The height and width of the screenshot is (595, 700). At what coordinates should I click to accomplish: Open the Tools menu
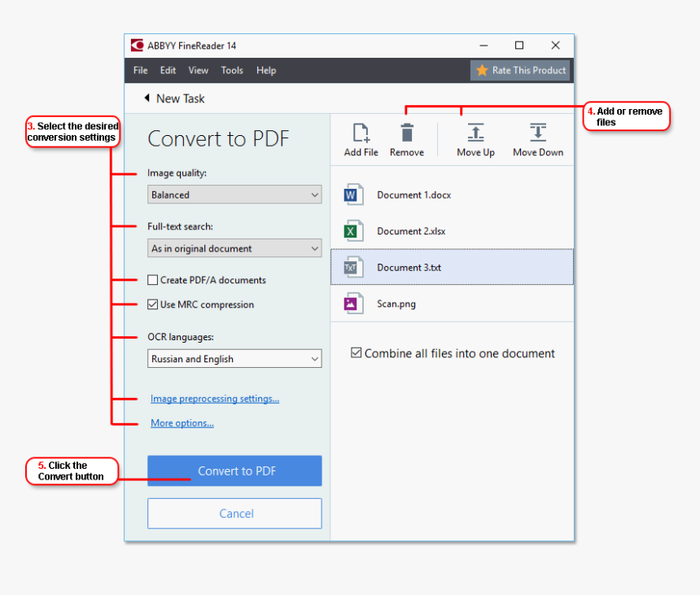232,70
